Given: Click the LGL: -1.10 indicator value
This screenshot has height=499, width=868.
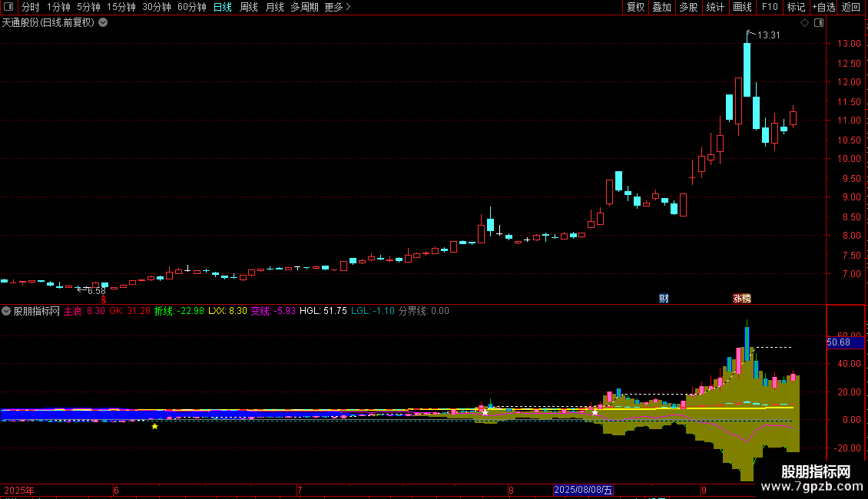Looking at the screenshot, I should coord(373,311).
